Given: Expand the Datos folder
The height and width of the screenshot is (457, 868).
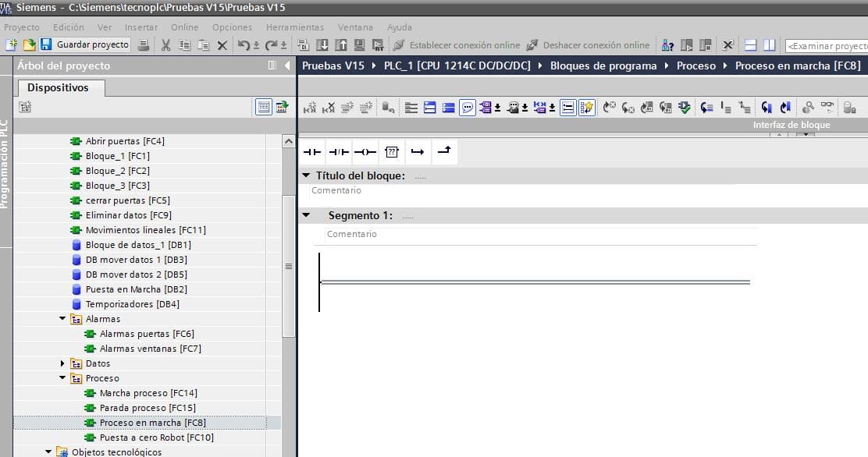Looking at the screenshot, I should [63, 363].
